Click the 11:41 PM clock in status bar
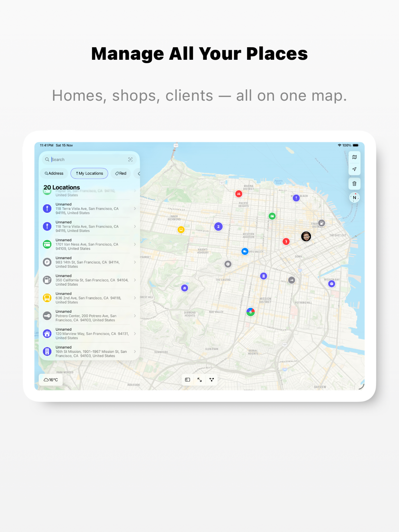 click(x=46, y=145)
